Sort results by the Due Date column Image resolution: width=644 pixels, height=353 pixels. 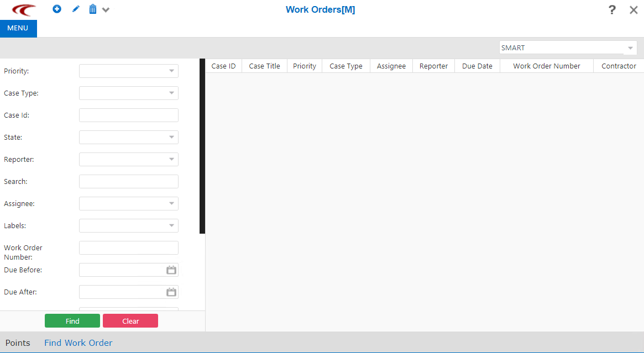click(x=477, y=66)
